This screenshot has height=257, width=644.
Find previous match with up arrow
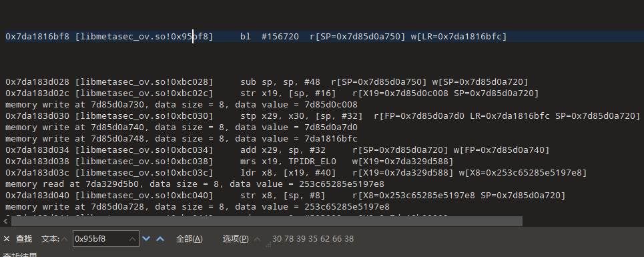(x=160, y=238)
